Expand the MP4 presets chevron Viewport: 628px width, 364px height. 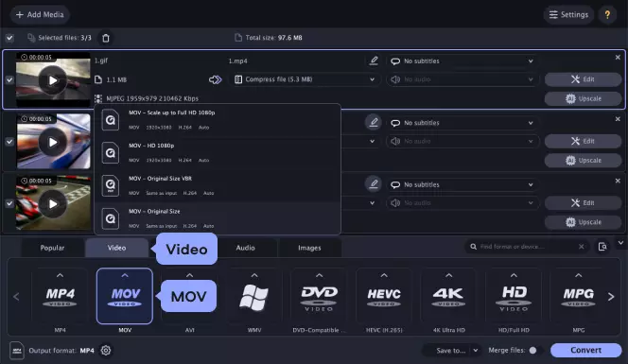60,275
